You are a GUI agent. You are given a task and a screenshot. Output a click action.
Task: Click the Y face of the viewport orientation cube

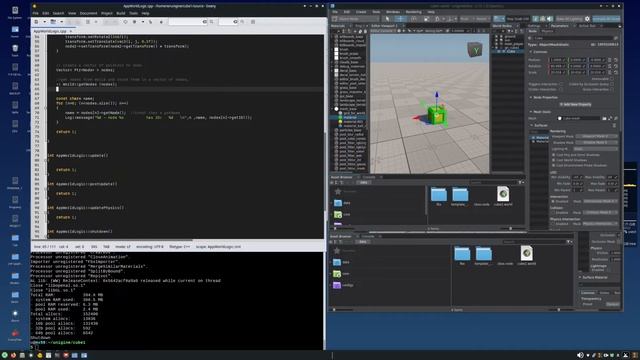pyautogui.click(x=476, y=51)
